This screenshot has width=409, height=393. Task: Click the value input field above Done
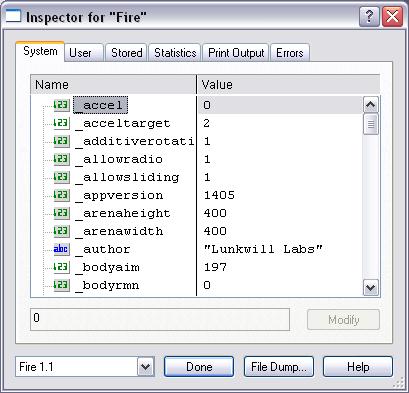[160, 319]
